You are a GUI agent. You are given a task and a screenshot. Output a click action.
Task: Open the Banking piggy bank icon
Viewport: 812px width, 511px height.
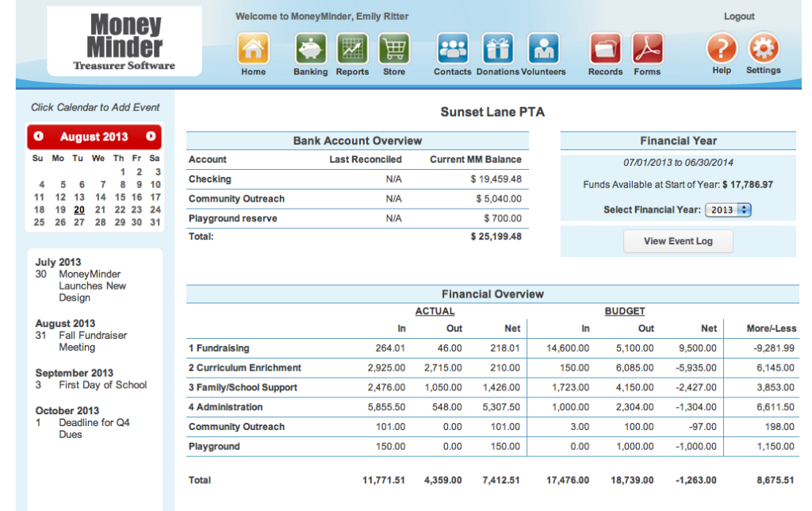click(x=311, y=48)
